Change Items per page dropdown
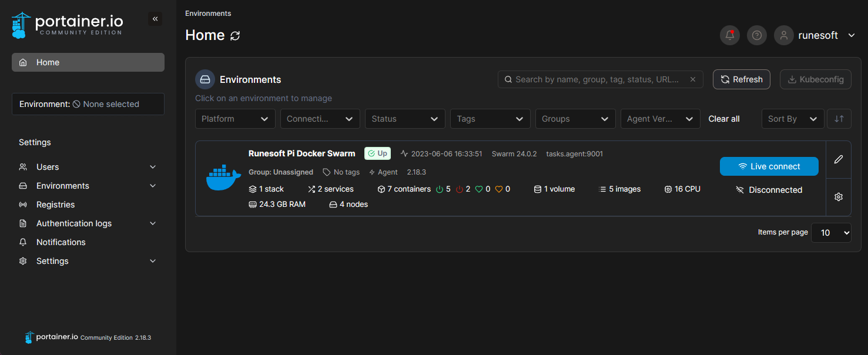The height and width of the screenshot is (355, 868). point(831,233)
